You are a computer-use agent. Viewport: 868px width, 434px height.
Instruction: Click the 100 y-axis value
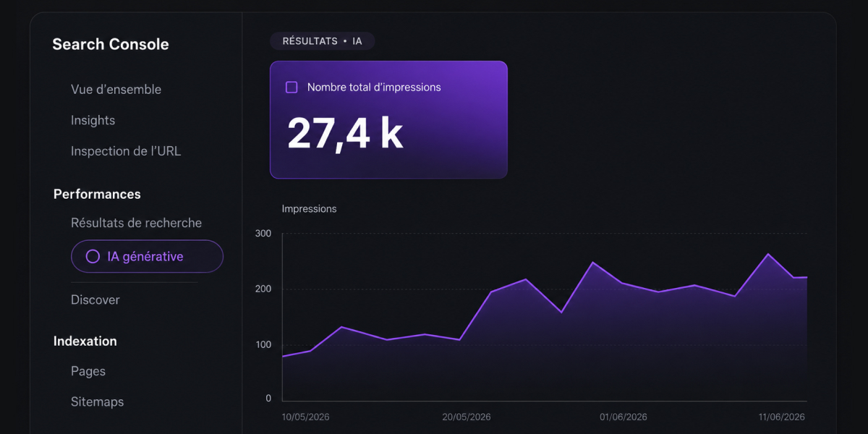[x=263, y=344]
